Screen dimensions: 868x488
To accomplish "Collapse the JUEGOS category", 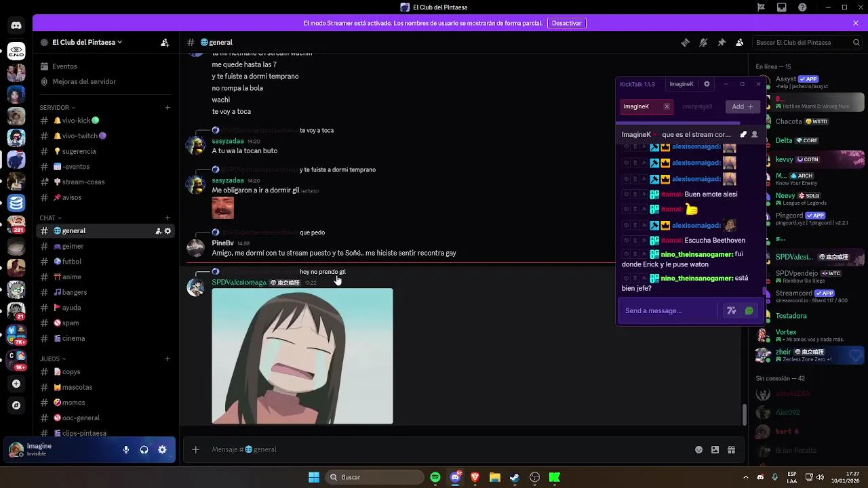I will coord(53,359).
